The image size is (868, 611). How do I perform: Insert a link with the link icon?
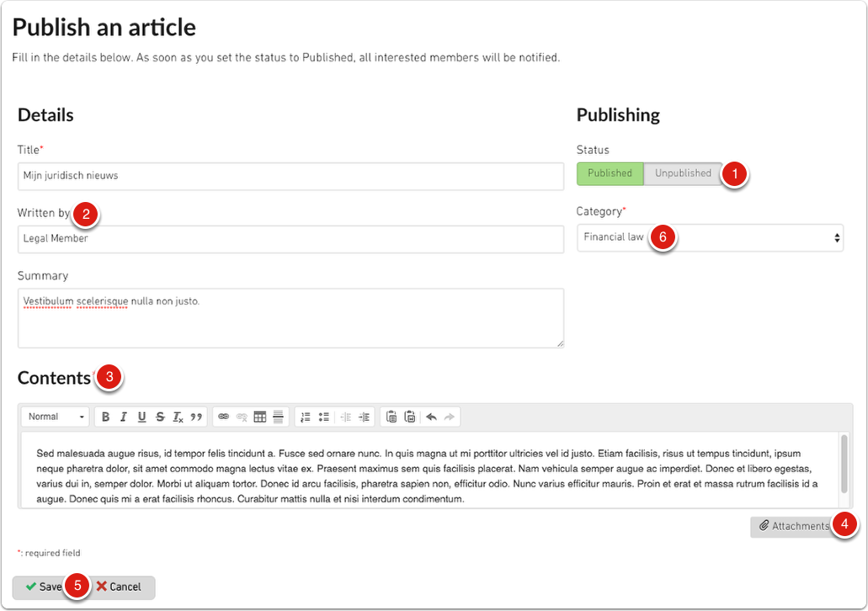(223, 417)
